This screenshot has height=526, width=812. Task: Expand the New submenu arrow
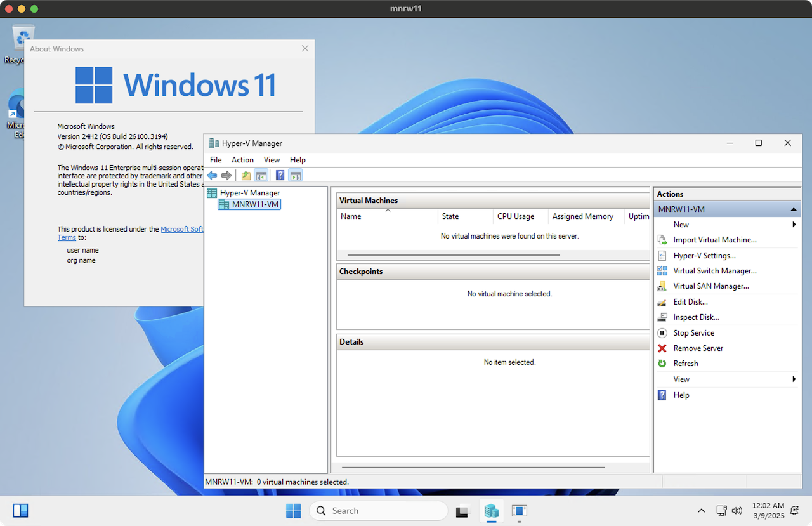click(794, 225)
